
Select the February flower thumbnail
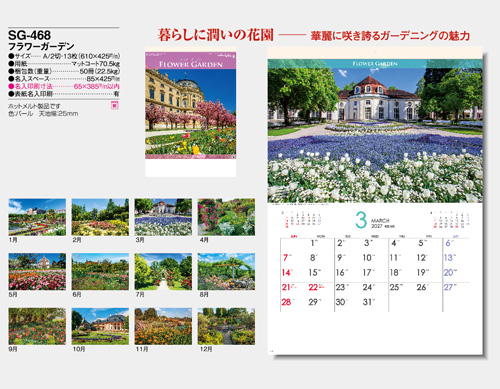tap(100, 217)
